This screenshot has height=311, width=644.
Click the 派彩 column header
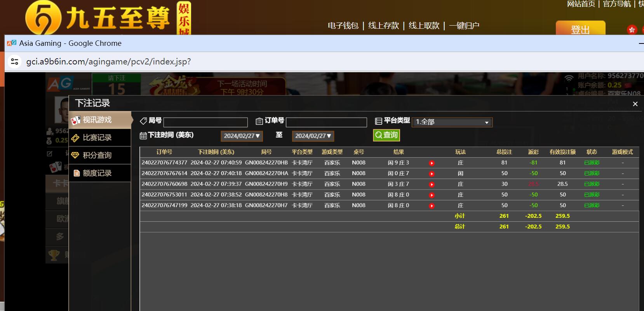tap(533, 152)
